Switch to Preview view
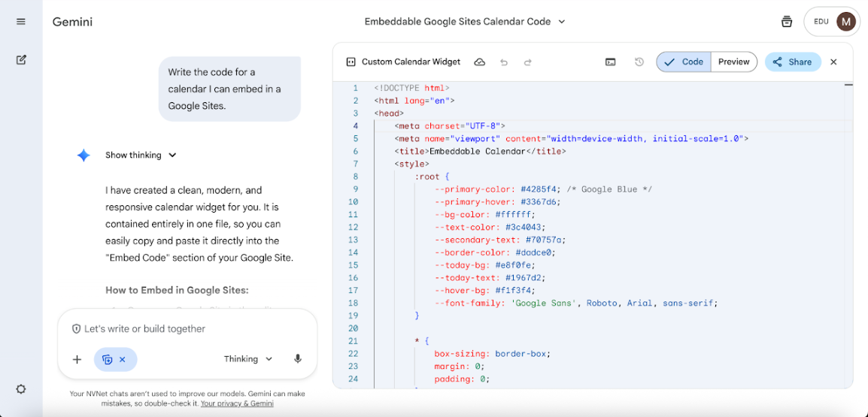This screenshot has height=417, width=868. [733, 62]
